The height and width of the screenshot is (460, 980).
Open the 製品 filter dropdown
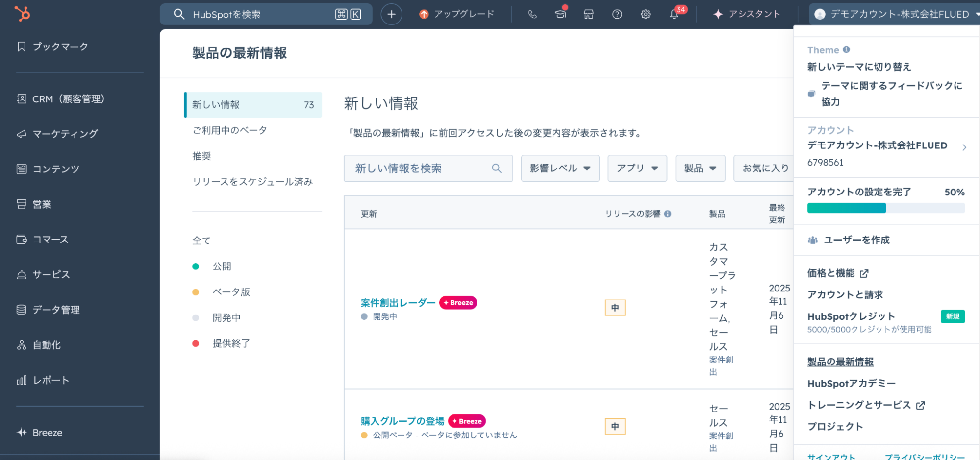[700, 169]
